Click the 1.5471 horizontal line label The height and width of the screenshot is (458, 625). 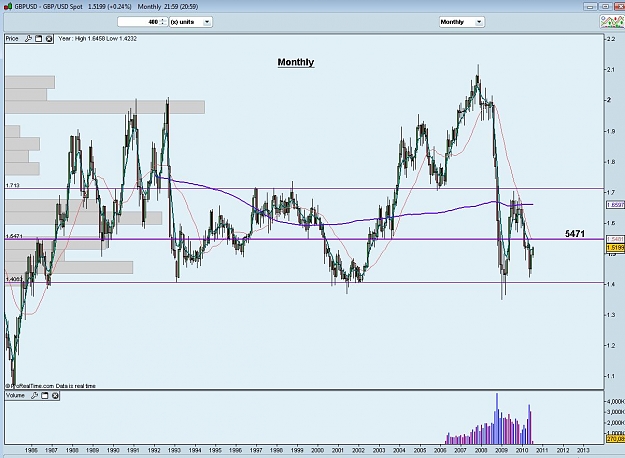click(14, 236)
